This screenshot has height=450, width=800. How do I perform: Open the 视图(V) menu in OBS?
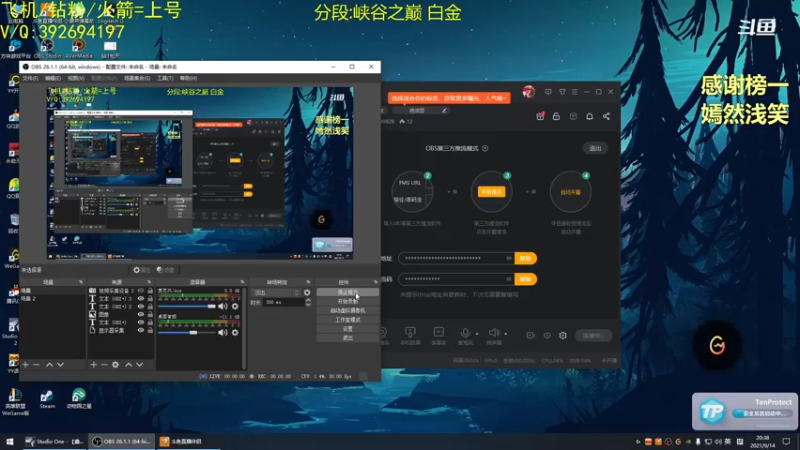[76, 78]
